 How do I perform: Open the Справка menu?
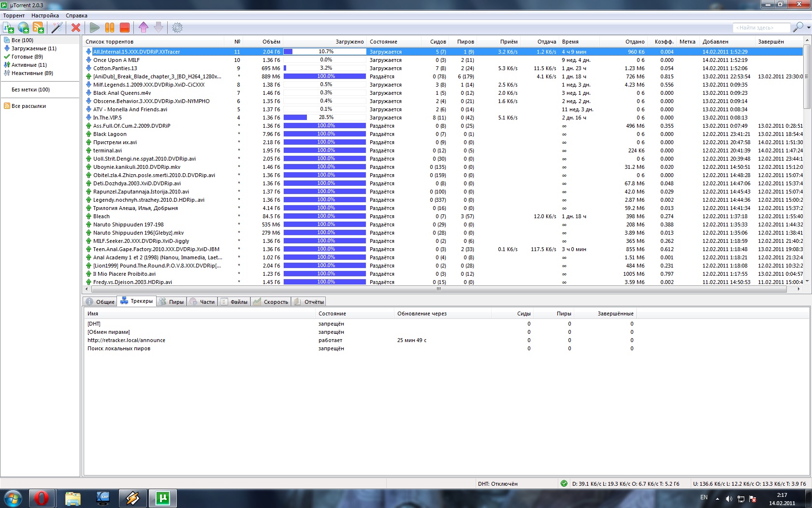coord(76,15)
